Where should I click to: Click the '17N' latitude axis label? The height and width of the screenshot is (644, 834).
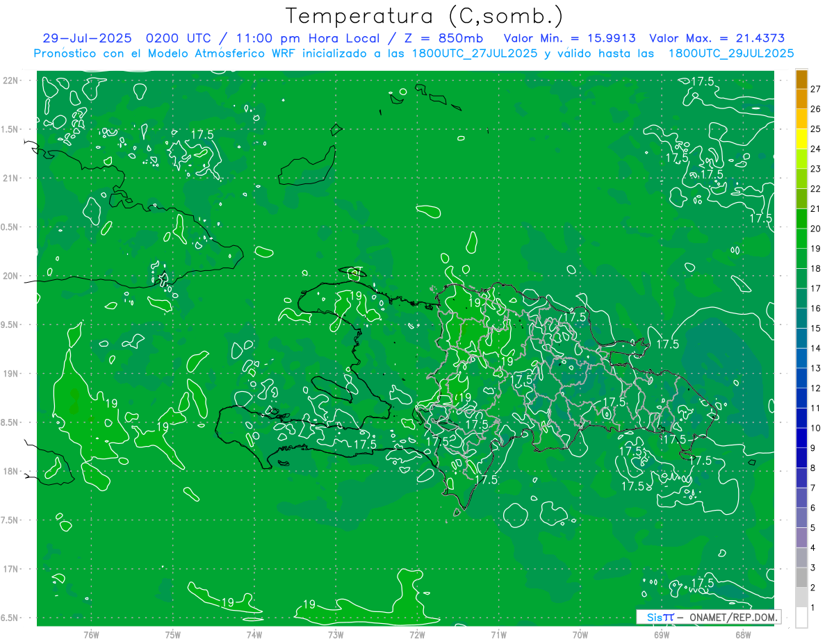(x=10, y=569)
